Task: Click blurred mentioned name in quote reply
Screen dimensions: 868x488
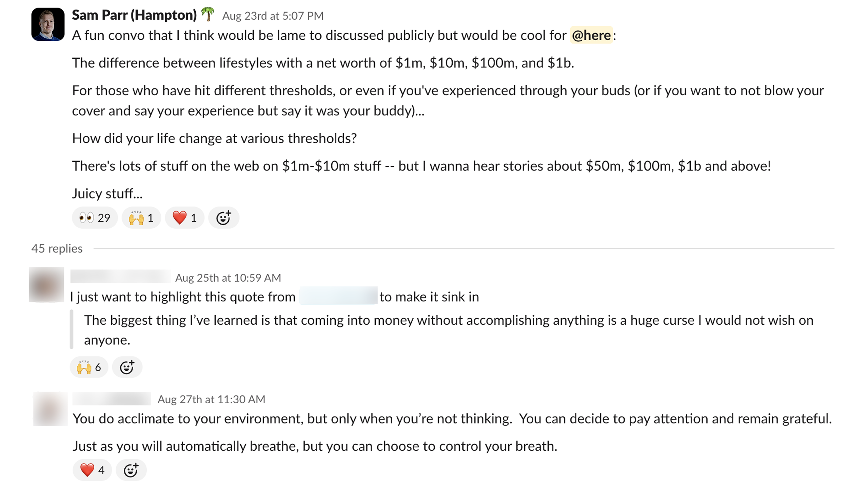Action: [x=338, y=296]
